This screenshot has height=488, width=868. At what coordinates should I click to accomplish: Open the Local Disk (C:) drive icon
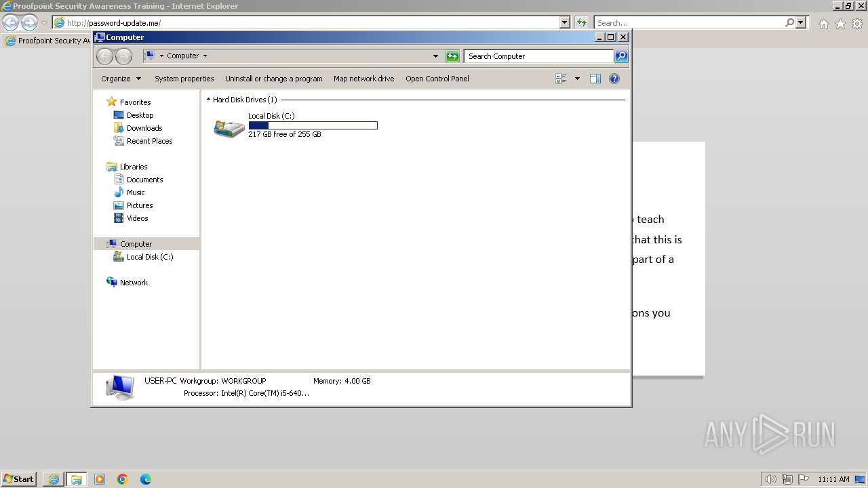(229, 128)
